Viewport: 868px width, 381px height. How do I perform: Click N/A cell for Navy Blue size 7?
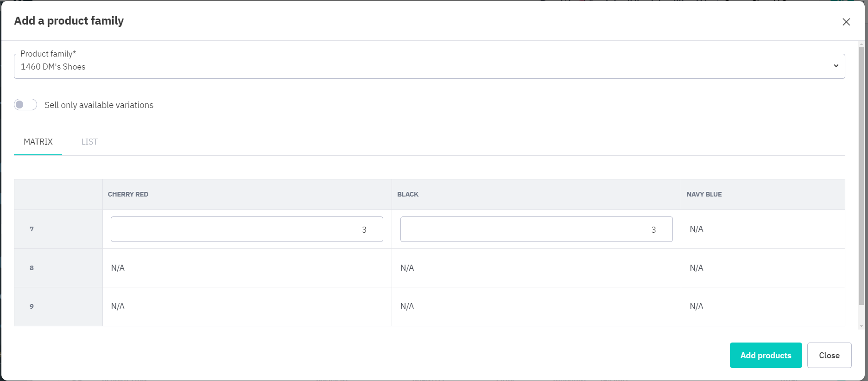pos(696,229)
